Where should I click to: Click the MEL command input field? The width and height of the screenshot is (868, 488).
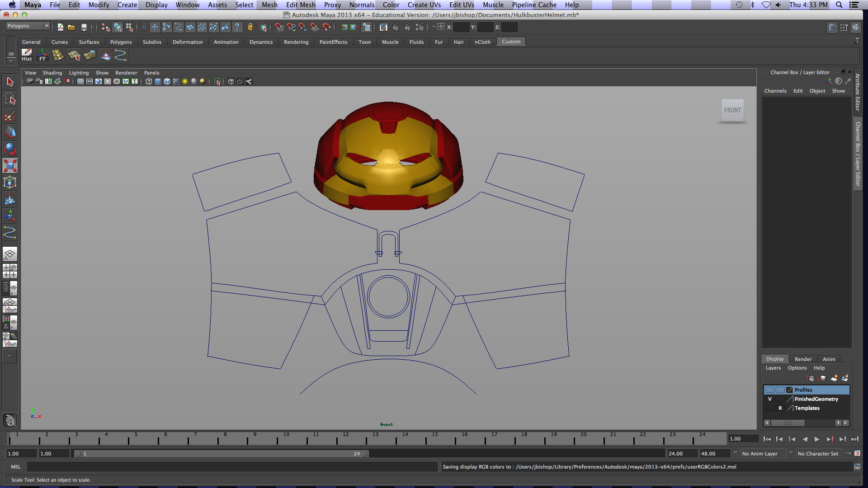click(232, 467)
